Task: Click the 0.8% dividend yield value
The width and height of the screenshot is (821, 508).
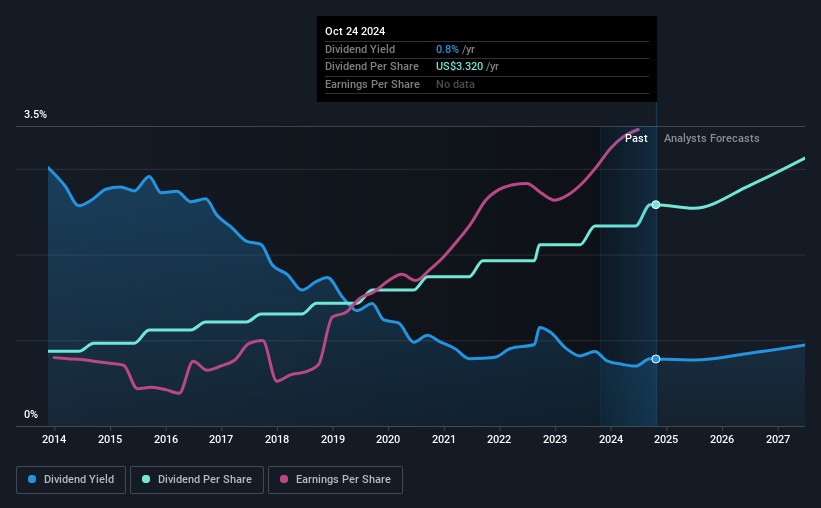Action: point(447,49)
